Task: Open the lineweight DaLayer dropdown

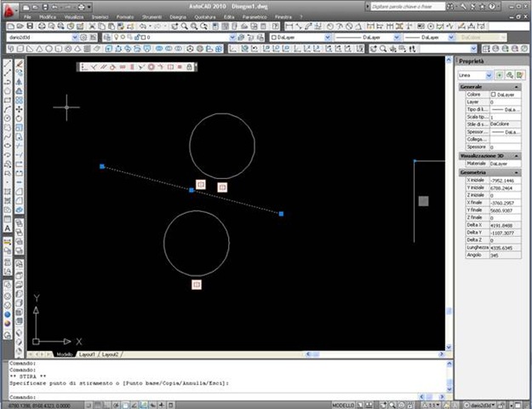Action: pyautogui.click(x=451, y=37)
